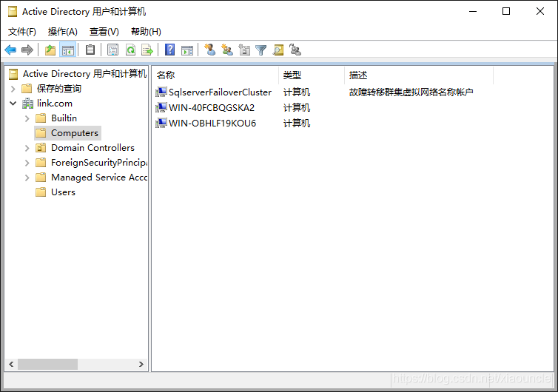Viewport: 558px width, 392px height.
Task: Open the 帮助(H) menu
Action: pos(146,32)
